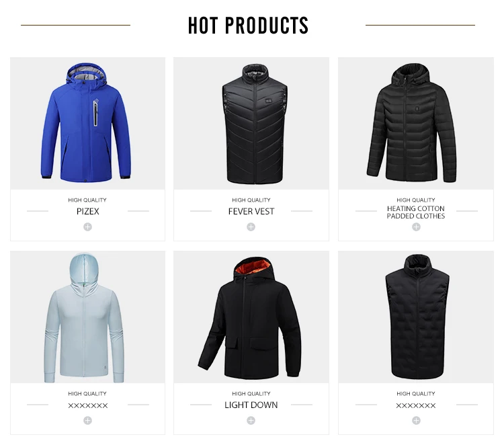Image resolution: width=504 pixels, height=443 pixels.
Task: Click the LIGHT DOWN product title
Action: tap(251, 405)
